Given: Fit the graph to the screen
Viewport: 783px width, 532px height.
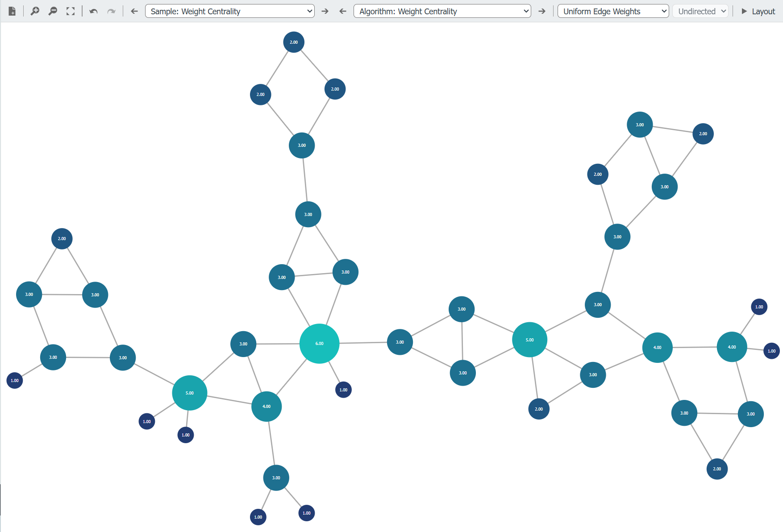Looking at the screenshot, I should [x=70, y=11].
